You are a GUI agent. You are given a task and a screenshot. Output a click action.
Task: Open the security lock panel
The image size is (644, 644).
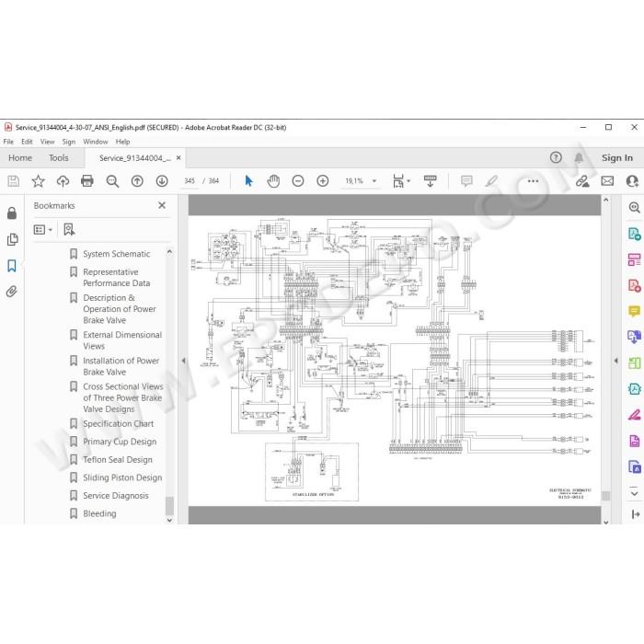12,213
